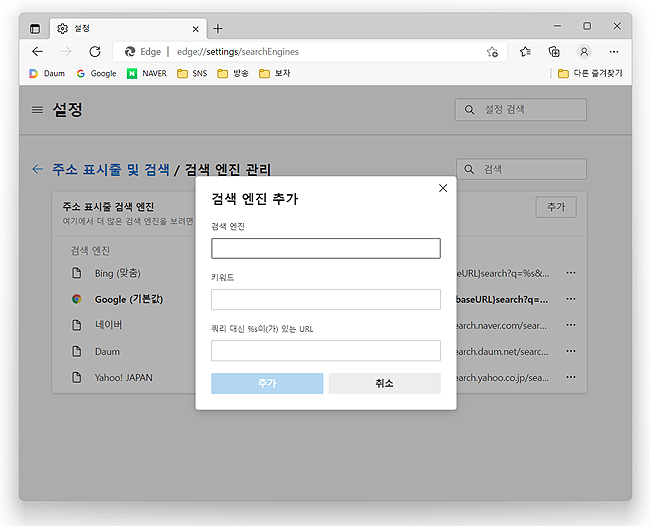Viewport: 650px width, 526px height.
Task: Open the Collections icon
Action: pyautogui.click(x=554, y=51)
